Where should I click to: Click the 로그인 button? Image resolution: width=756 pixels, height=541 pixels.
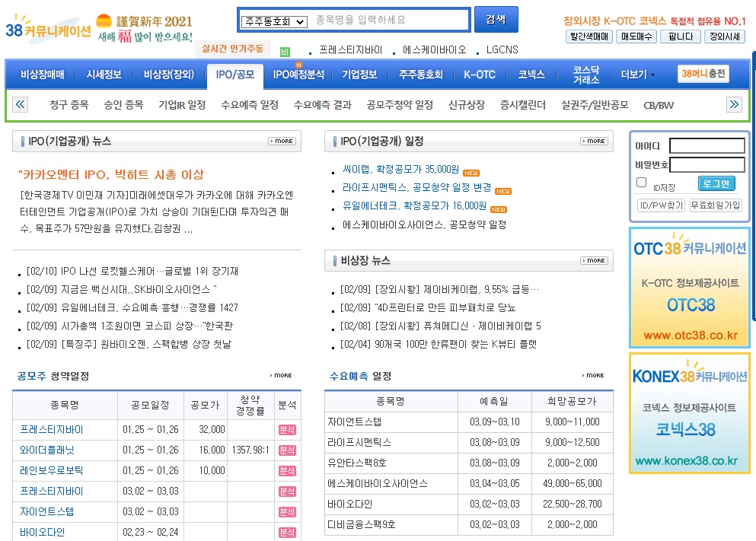coord(716,183)
